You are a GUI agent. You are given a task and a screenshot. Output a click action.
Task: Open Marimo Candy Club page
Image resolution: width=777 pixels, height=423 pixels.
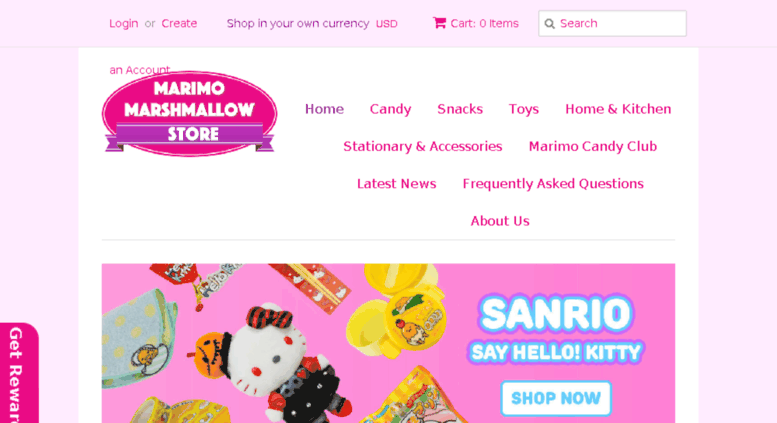593,147
